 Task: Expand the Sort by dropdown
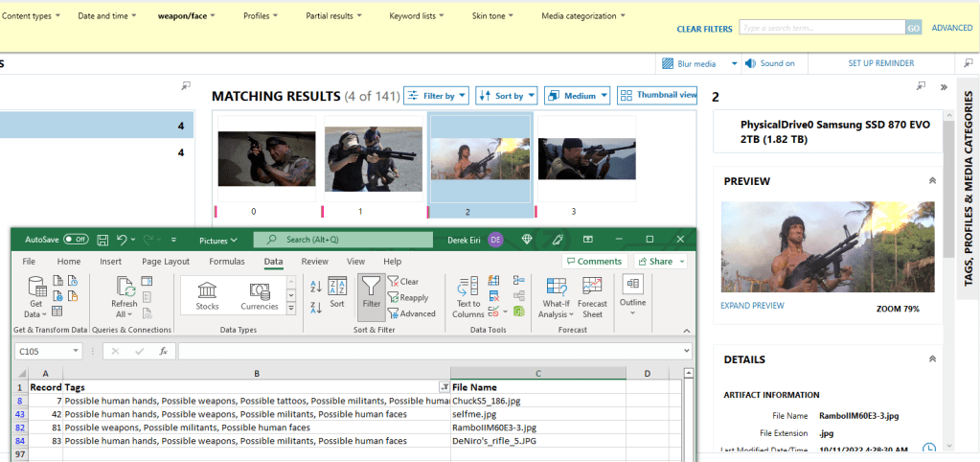coord(506,96)
